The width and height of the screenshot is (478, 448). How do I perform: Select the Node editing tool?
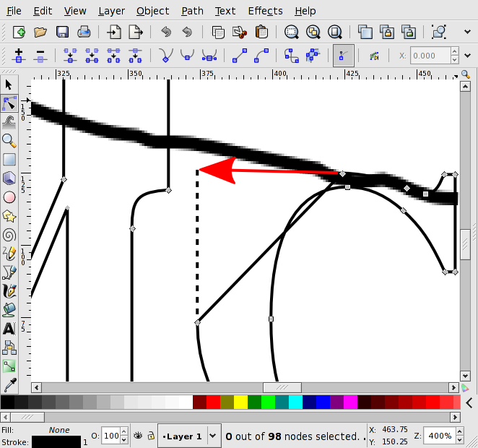pyautogui.click(x=9, y=103)
